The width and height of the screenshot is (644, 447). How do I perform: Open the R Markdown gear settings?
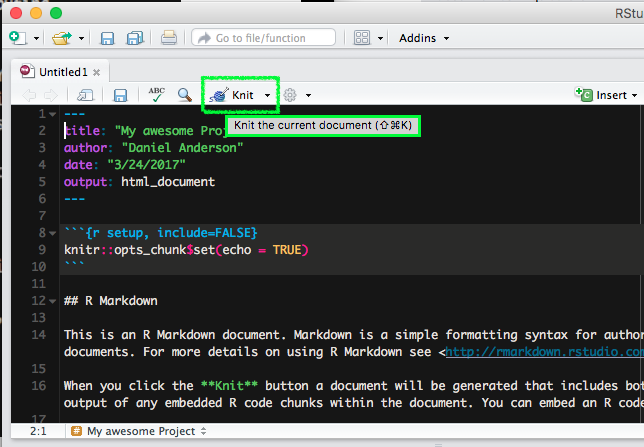tap(290, 95)
